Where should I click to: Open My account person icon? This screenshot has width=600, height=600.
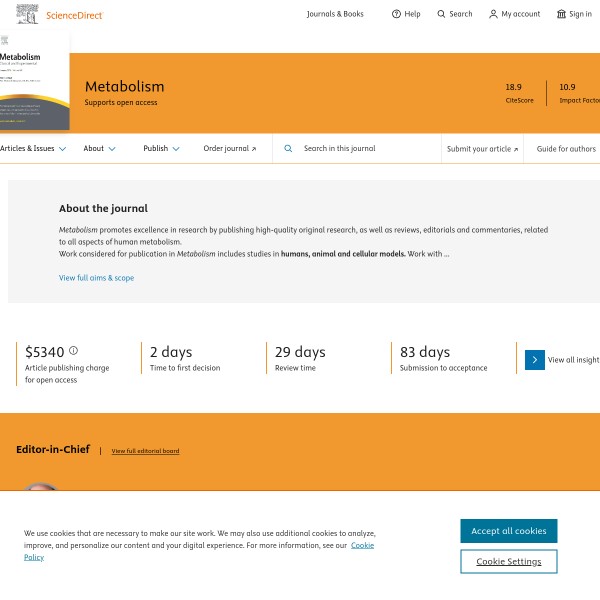(x=493, y=14)
